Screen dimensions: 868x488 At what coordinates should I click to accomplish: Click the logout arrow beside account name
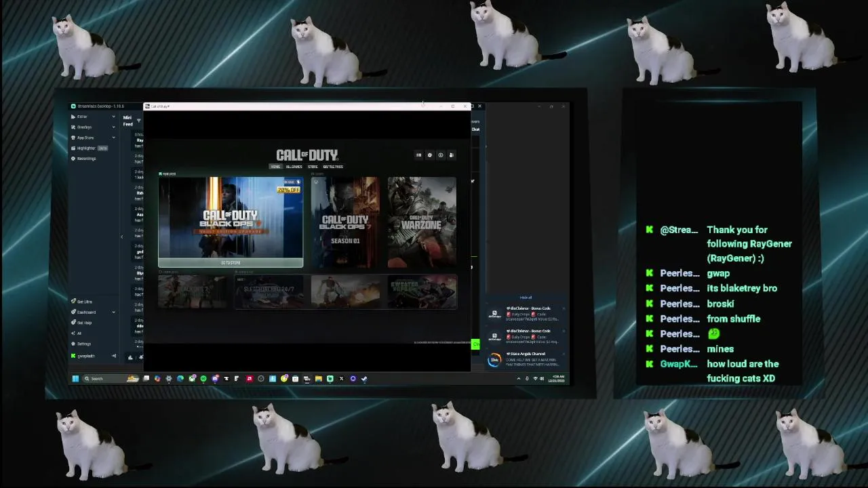point(113,356)
